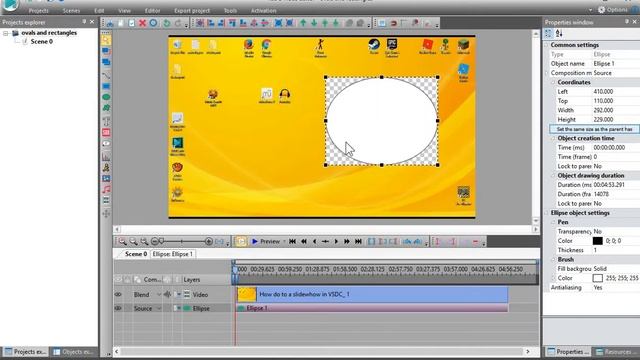Open the Scenes menu
This screenshot has width=640, height=360.
(71, 11)
